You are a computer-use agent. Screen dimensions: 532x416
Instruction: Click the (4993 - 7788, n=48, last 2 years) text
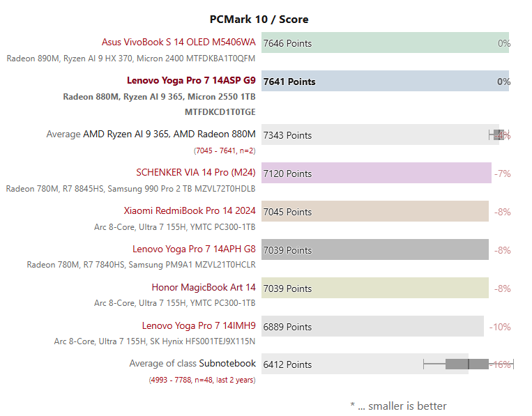202,380
